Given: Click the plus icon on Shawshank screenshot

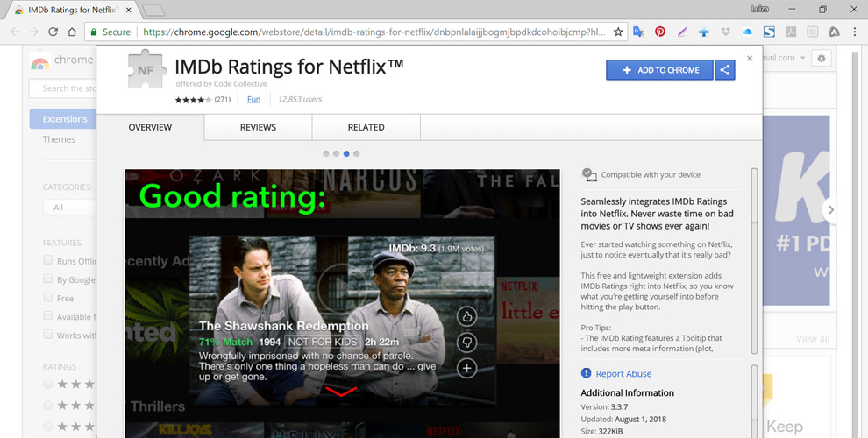Looking at the screenshot, I should pyautogui.click(x=466, y=368).
